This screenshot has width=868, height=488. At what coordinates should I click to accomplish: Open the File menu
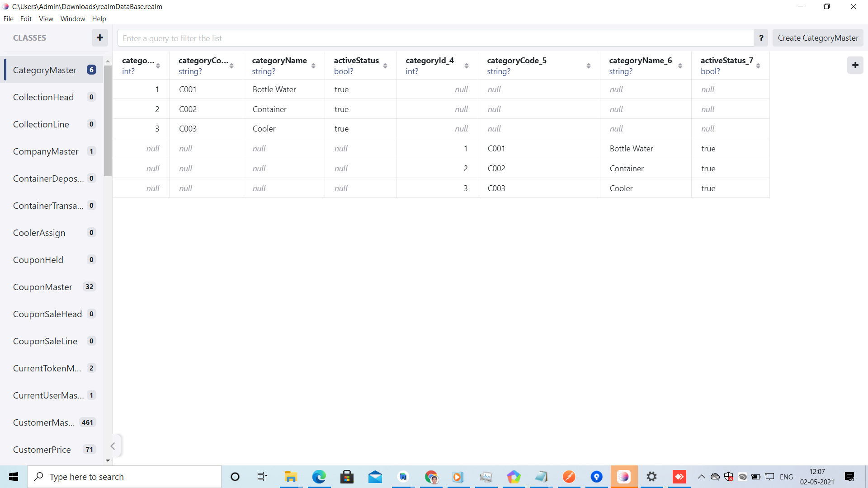8,19
